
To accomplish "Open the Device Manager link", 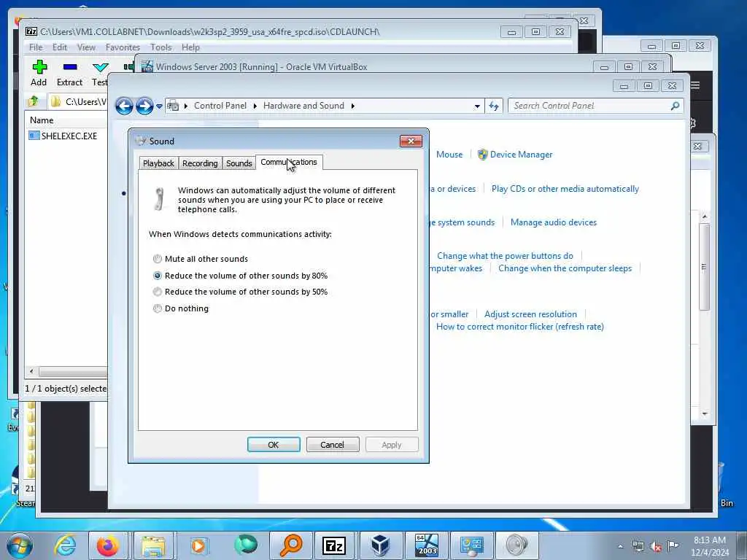I will pyautogui.click(x=521, y=155).
